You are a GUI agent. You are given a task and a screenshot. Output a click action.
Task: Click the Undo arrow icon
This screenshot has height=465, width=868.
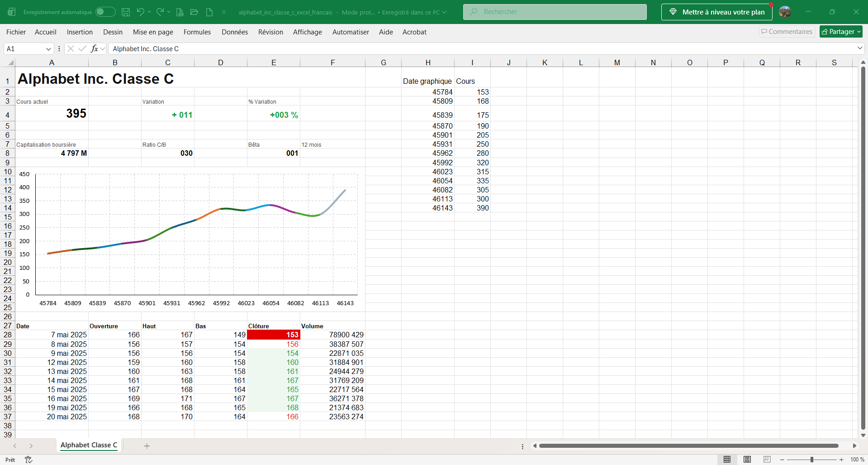(x=140, y=12)
